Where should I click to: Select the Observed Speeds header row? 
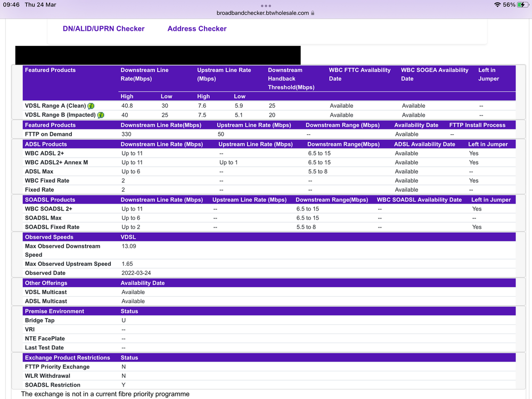(x=49, y=237)
